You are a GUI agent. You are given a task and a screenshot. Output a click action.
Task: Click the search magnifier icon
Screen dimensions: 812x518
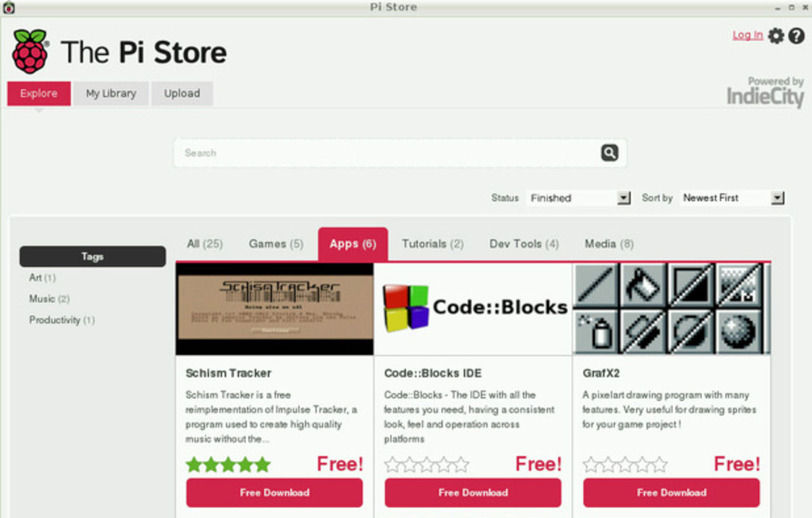608,152
